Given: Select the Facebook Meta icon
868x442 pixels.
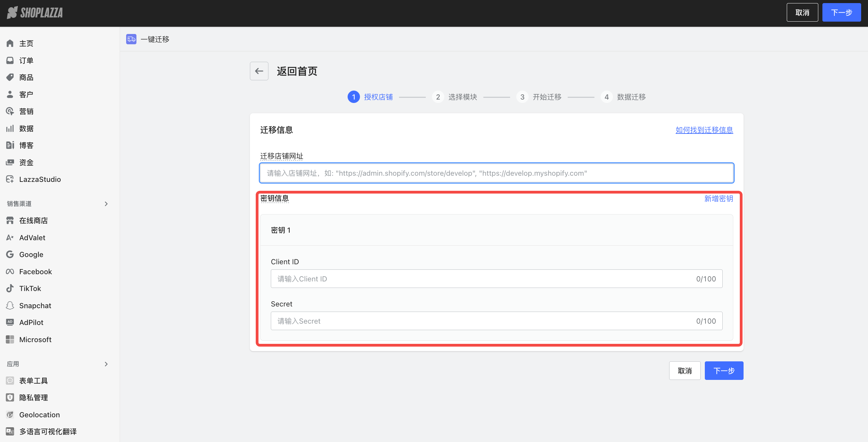Looking at the screenshot, I should [x=10, y=271].
